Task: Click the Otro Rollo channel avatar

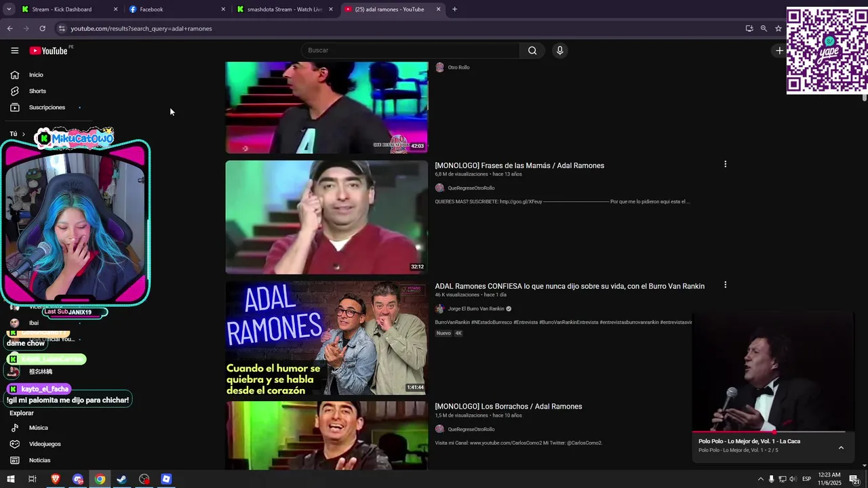Action: [439, 67]
